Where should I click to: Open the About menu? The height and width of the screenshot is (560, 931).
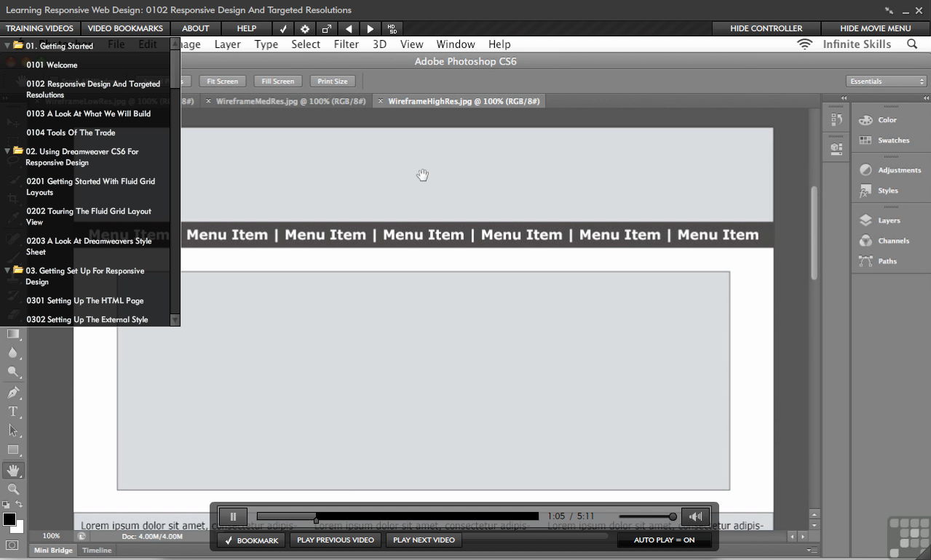click(x=195, y=28)
